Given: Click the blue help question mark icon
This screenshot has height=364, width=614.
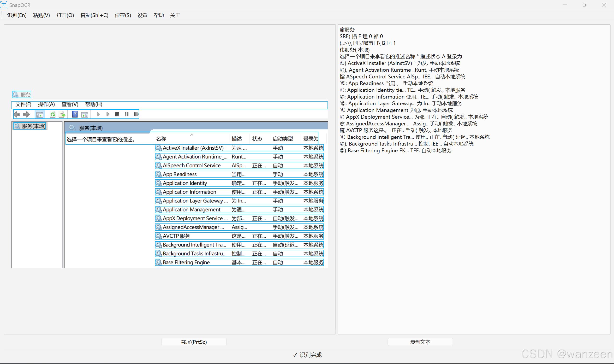Looking at the screenshot, I should (75, 114).
